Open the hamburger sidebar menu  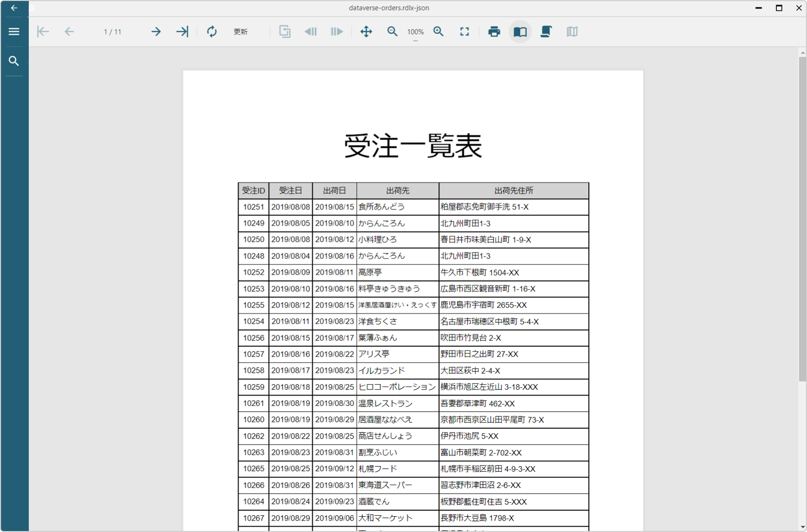(14, 32)
